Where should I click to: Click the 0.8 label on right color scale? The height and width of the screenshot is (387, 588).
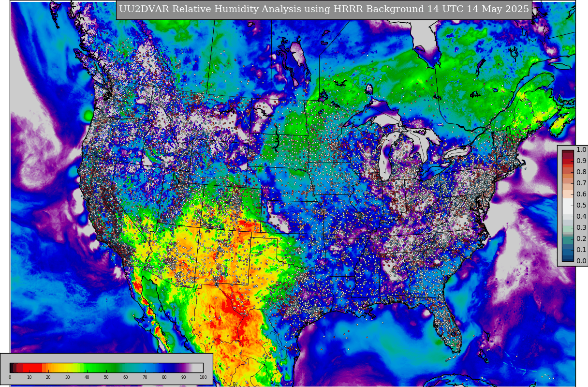pos(581,172)
